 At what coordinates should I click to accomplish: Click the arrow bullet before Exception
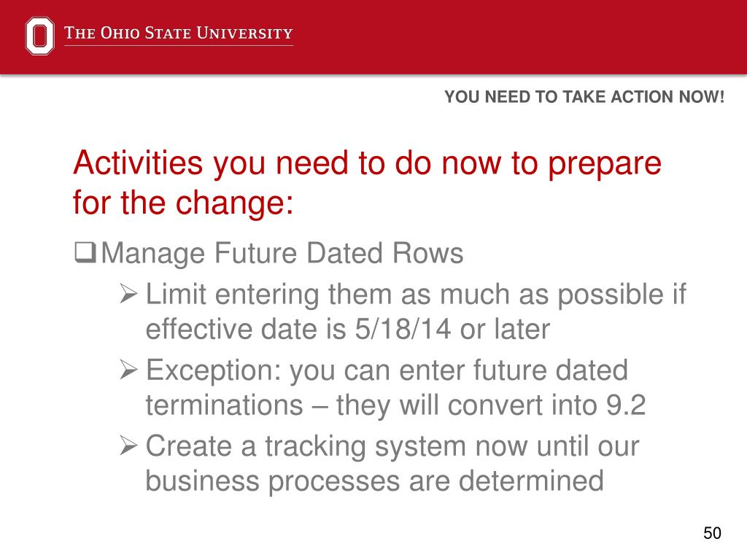tap(128, 370)
